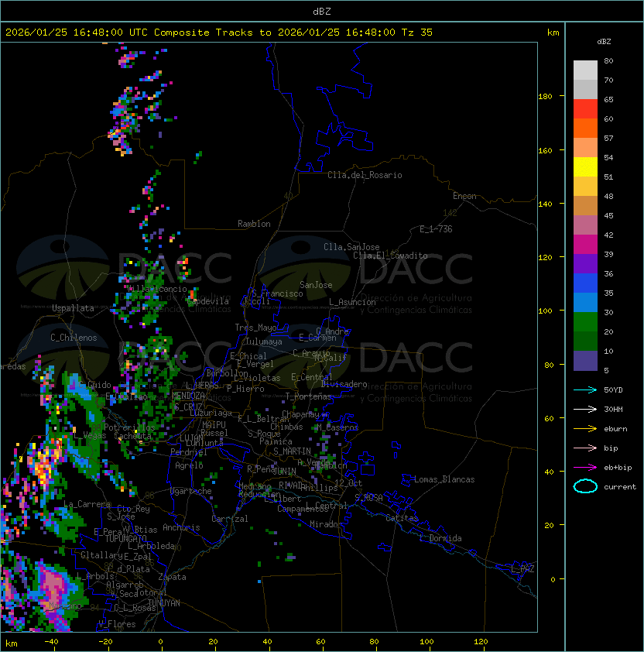Click the '-40' tick on bottom axis
The height and width of the screenshot is (652, 644).
[52, 642]
